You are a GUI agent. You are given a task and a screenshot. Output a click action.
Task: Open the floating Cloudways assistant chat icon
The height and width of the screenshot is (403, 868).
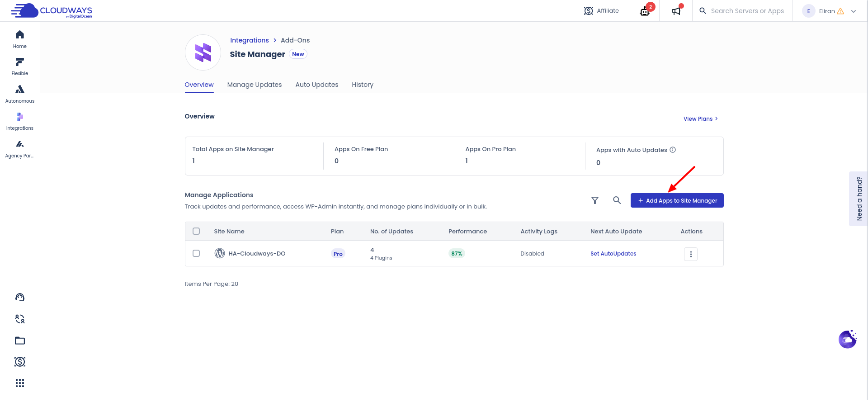[848, 339]
